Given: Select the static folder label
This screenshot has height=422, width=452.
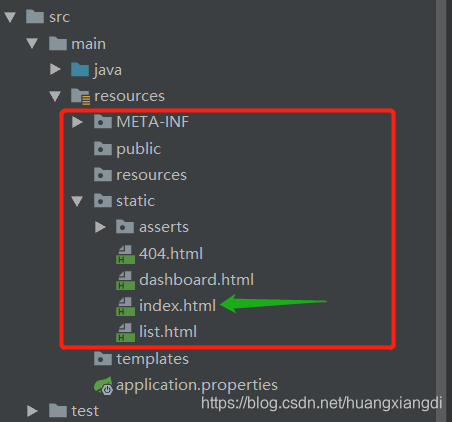Looking at the screenshot, I should (x=136, y=201).
